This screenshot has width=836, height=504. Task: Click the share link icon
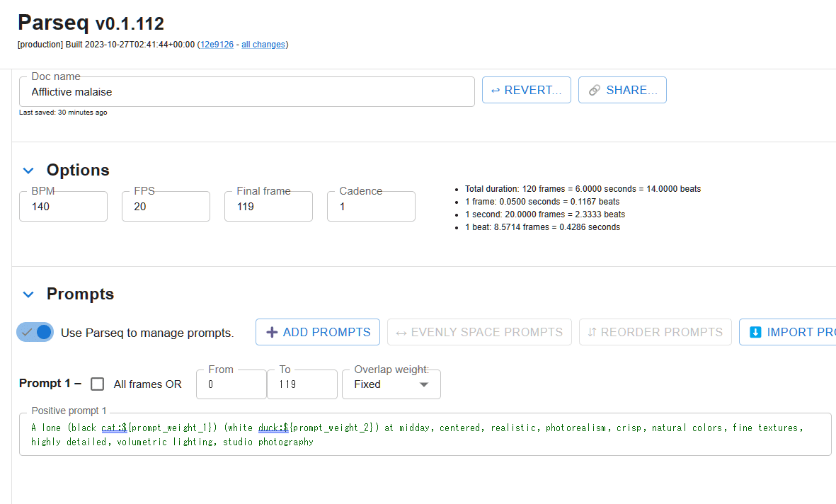point(595,90)
